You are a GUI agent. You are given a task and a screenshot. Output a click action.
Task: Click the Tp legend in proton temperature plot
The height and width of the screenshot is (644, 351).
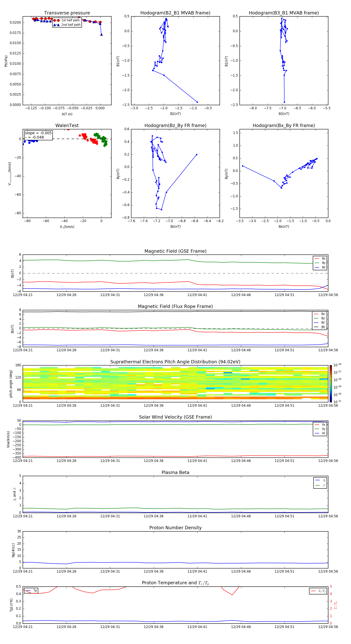31,591
